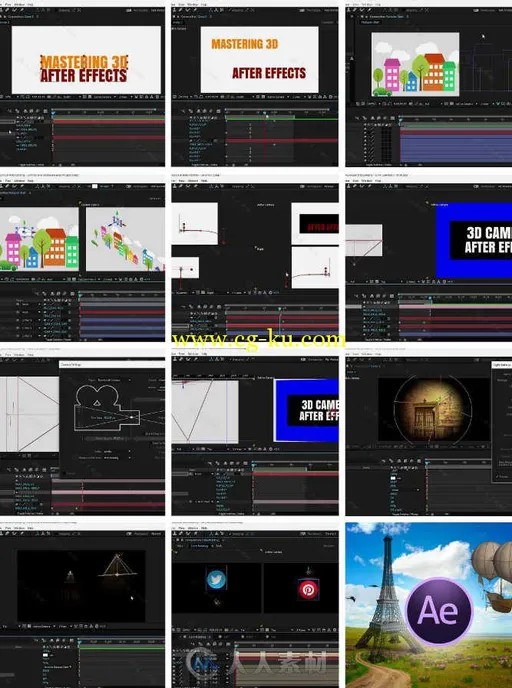The width and height of the screenshot is (512, 688).
Task: Click the timeline playhead below the Twitter and Pinterest viewers
Action: (x=236, y=645)
